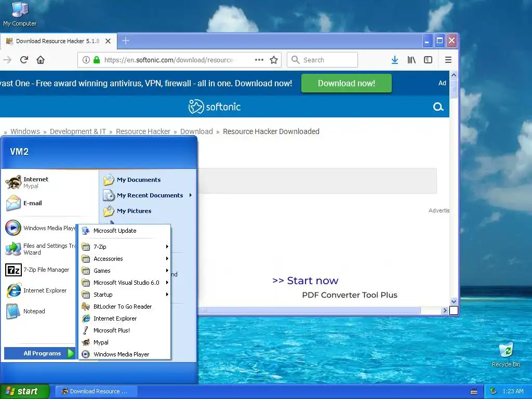Open the library bookmarks icon
The image size is (532, 399).
(411, 60)
